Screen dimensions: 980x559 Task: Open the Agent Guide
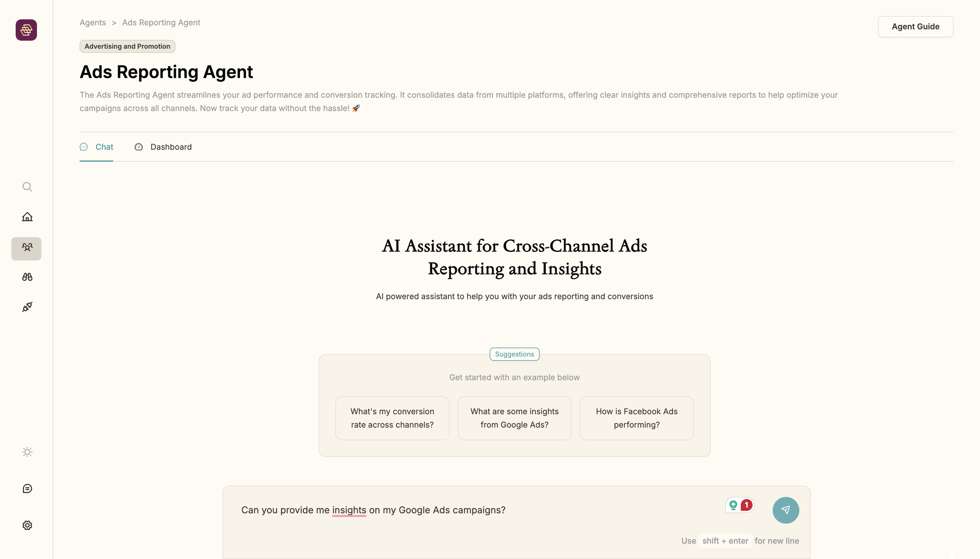(x=915, y=26)
